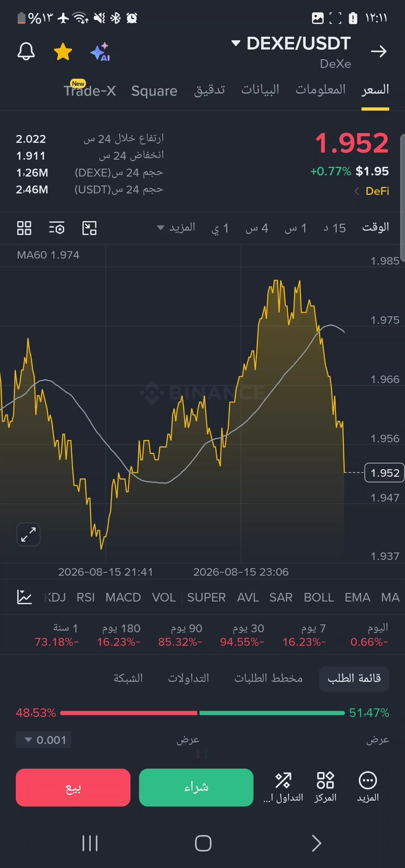Tap the chart drawing tools icon
The image size is (405, 868).
coord(89,228)
